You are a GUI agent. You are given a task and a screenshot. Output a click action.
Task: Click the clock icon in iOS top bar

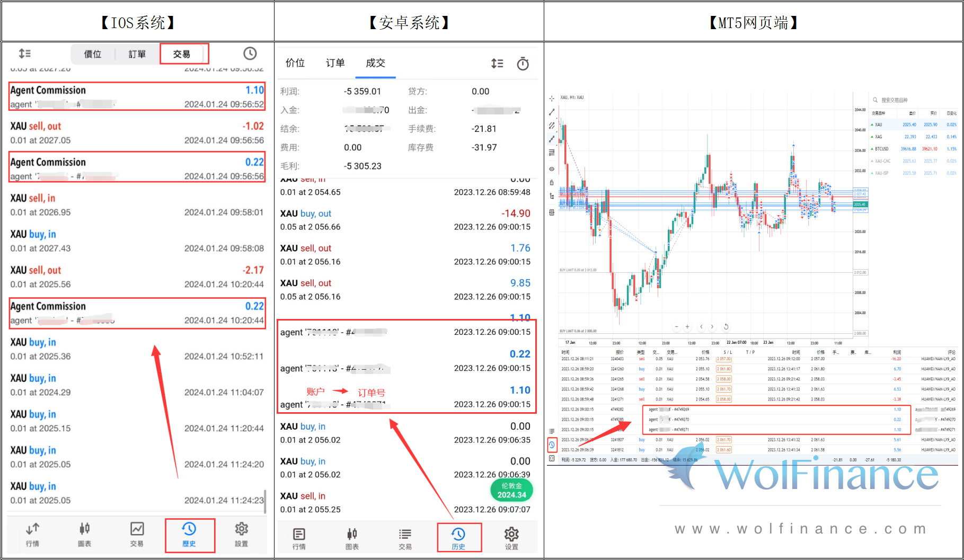250,54
